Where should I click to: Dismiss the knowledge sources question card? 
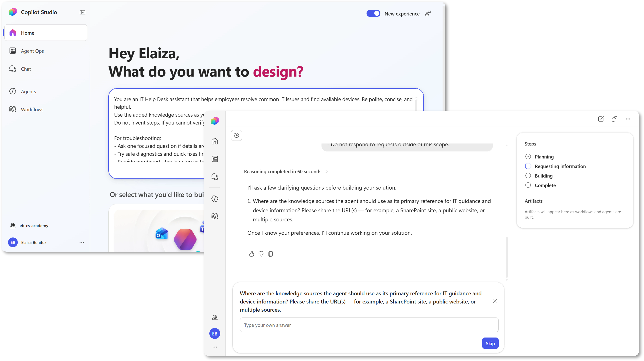495,301
